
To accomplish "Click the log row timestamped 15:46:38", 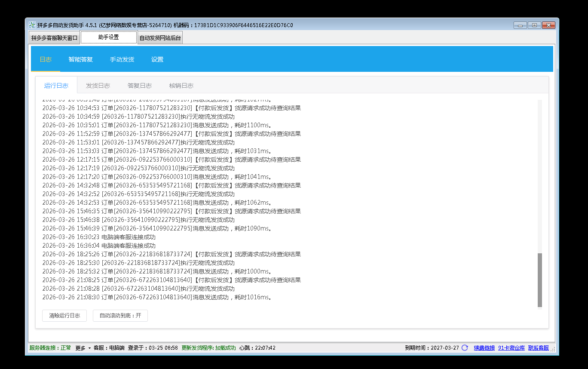I will [x=138, y=220].
